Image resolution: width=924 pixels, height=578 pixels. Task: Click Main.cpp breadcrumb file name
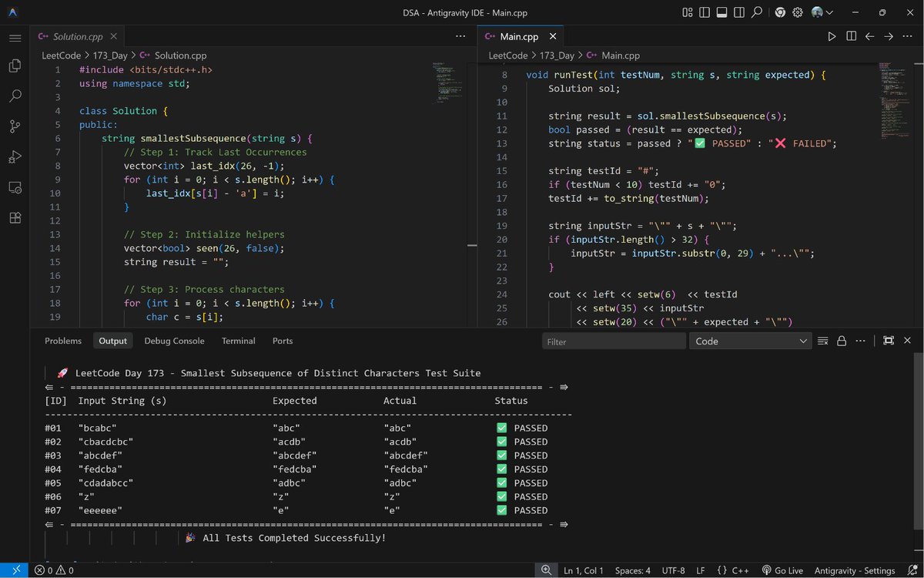(x=621, y=55)
